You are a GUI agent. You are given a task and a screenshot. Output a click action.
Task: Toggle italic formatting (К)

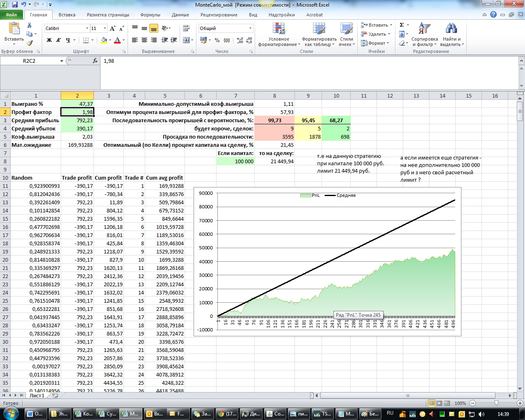coord(59,40)
